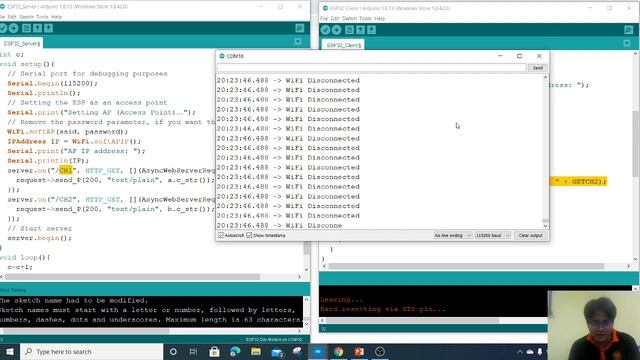The width and height of the screenshot is (640, 360).
Task: Open Microsoft Store from taskbar
Action: pos(214,351)
